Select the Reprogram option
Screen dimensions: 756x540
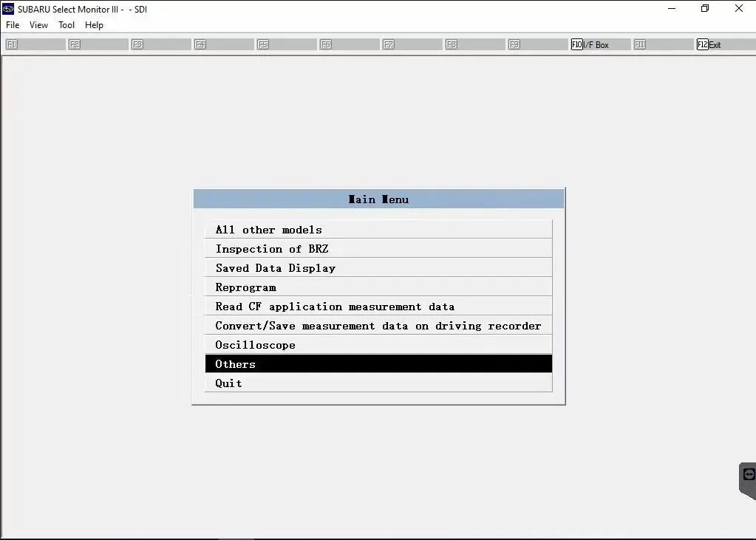(x=378, y=287)
